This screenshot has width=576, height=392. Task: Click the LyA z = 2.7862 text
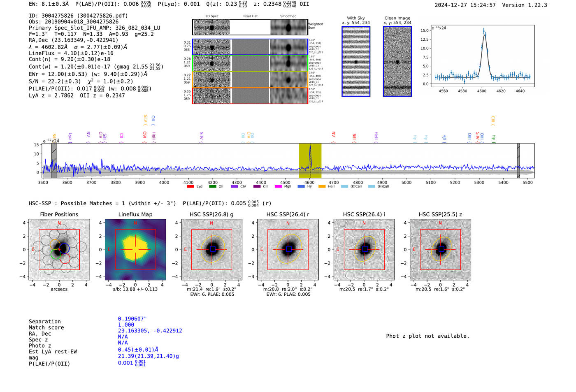pyautogui.click(x=51, y=95)
